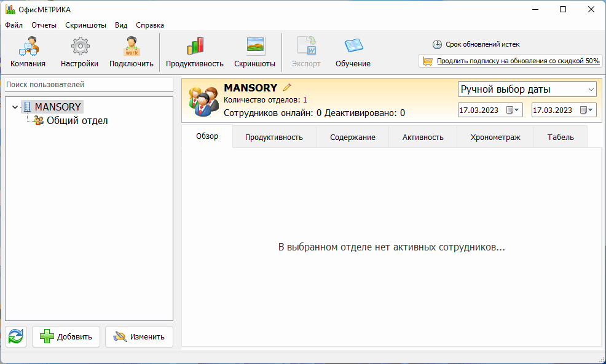The width and height of the screenshot is (606, 364).
Task: Click the ОфисМЕТРИКА app icon in title bar
Action: click(10, 9)
